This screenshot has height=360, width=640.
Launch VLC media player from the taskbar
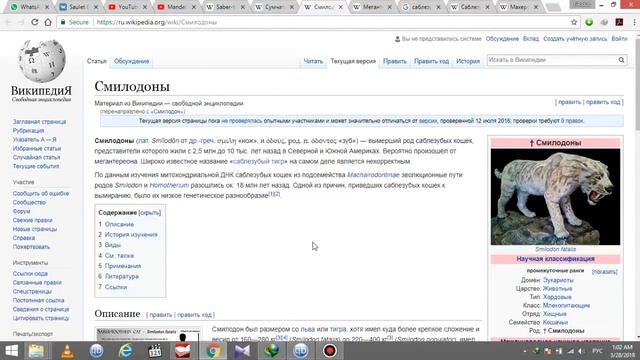click(67, 351)
